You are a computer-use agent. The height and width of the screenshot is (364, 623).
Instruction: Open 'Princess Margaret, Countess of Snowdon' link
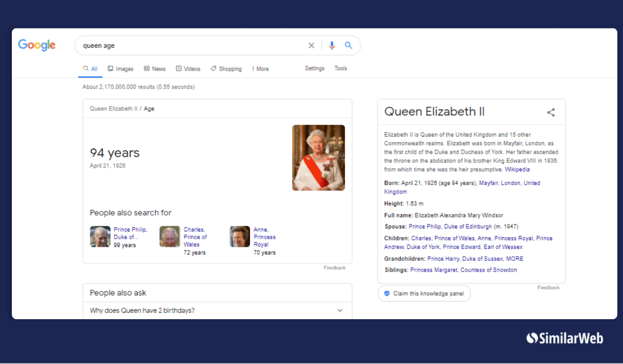pos(464,270)
